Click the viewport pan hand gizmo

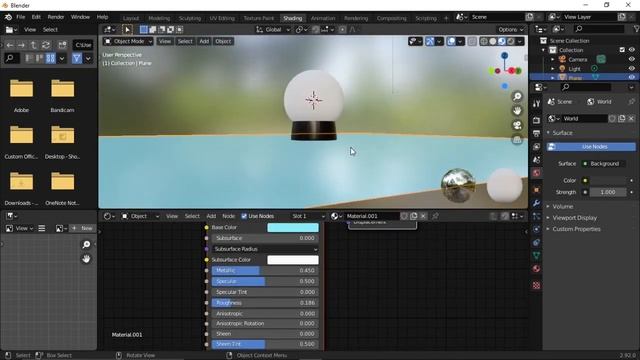click(517, 111)
